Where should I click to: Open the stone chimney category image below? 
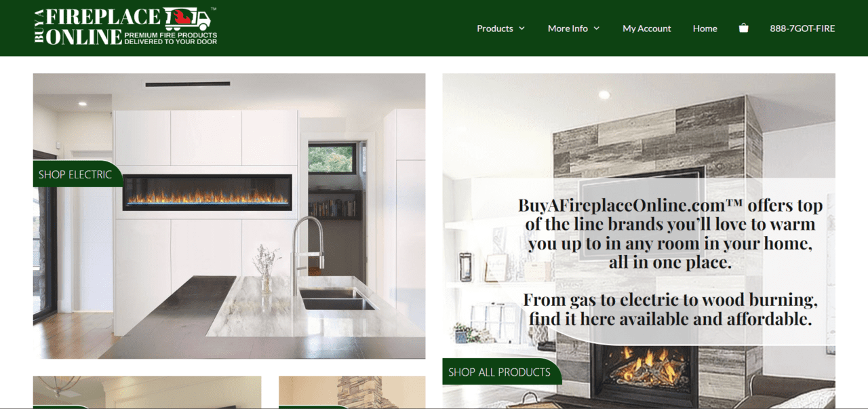click(x=352, y=393)
